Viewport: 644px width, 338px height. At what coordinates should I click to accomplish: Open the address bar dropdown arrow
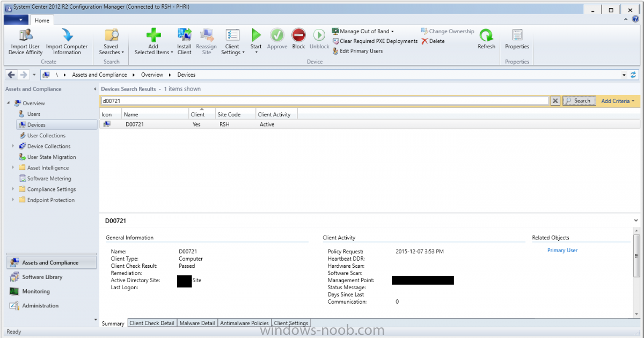coord(624,75)
